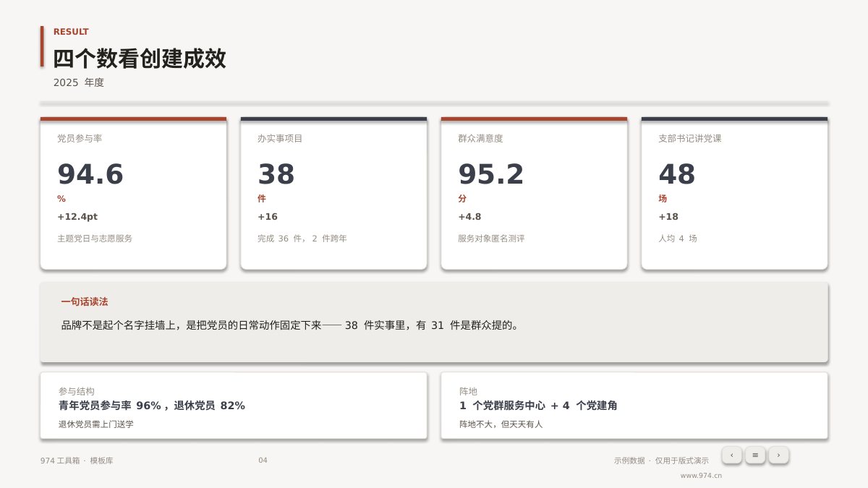Click the +12.4pt change figure
Image resolution: width=868 pixels, height=488 pixels.
[77, 217]
